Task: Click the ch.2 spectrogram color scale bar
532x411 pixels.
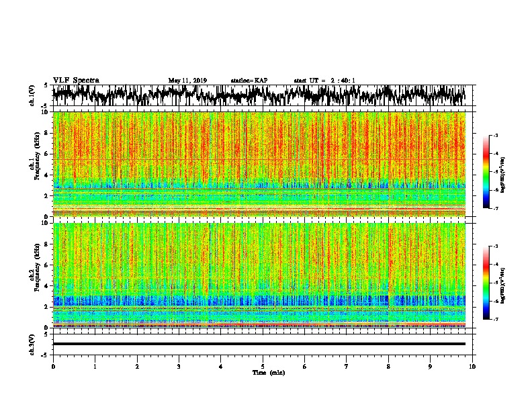Action: click(x=486, y=283)
